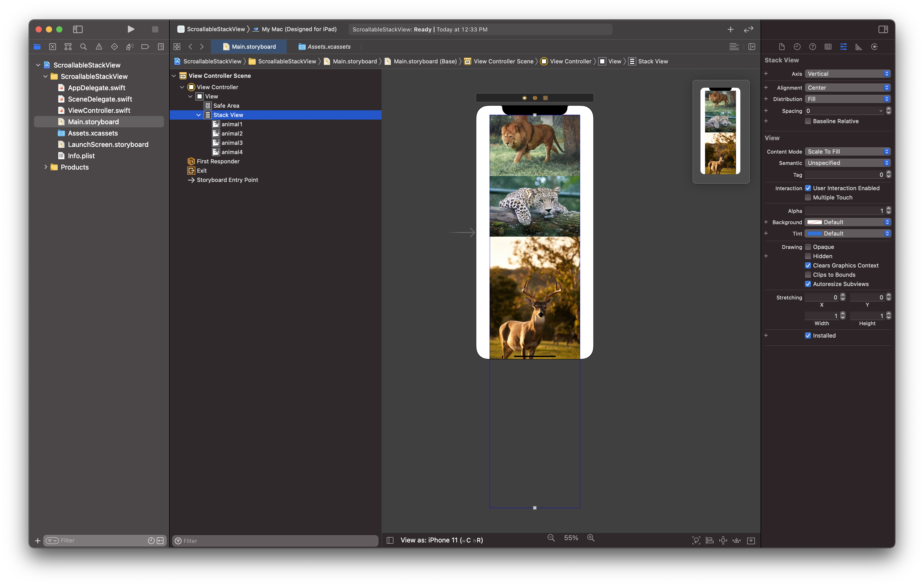The image size is (924, 586).
Task: Open the Size inspector ruler icon
Action: coord(859,47)
